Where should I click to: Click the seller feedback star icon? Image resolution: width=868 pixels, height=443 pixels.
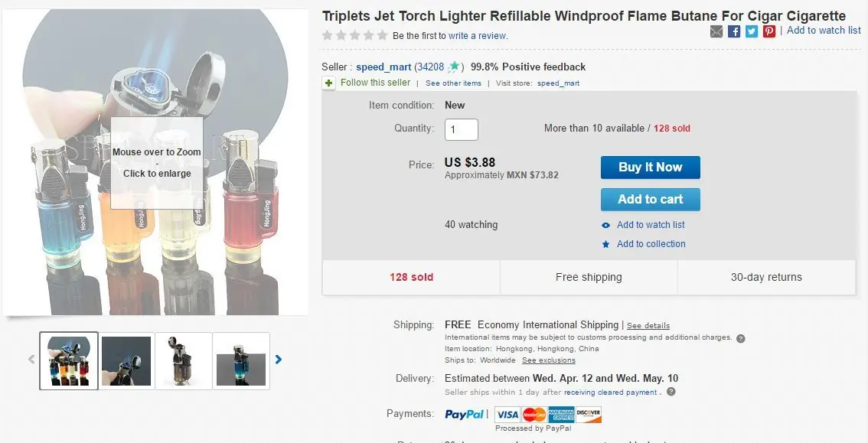click(x=454, y=67)
